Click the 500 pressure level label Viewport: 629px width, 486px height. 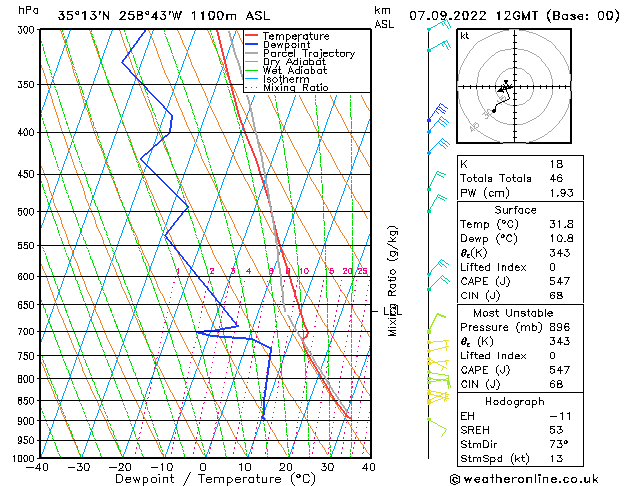click(x=28, y=212)
